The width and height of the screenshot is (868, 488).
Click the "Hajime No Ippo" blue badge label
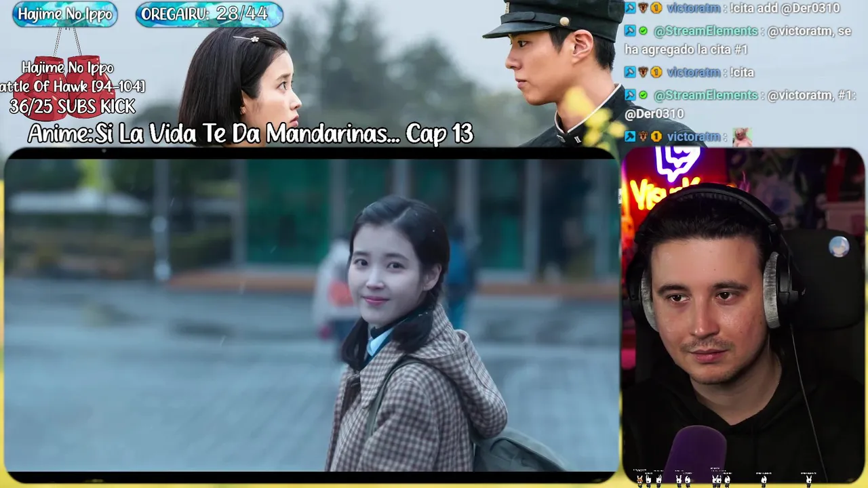(65, 15)
